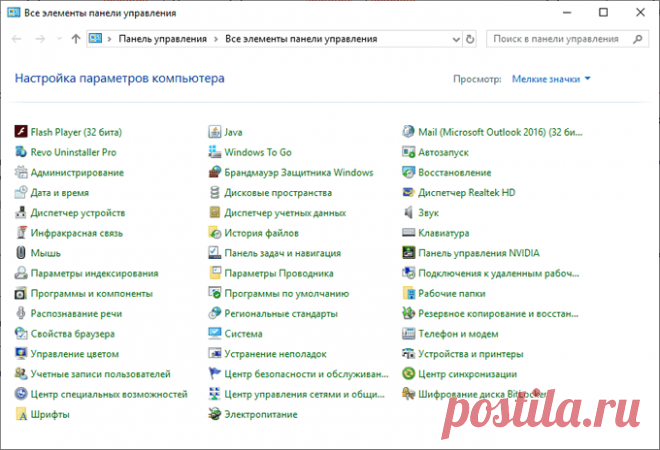Open Параметры индексирования icon
Image resolution: width=660 pixels, height=450 pixels.
coord(21,273)
